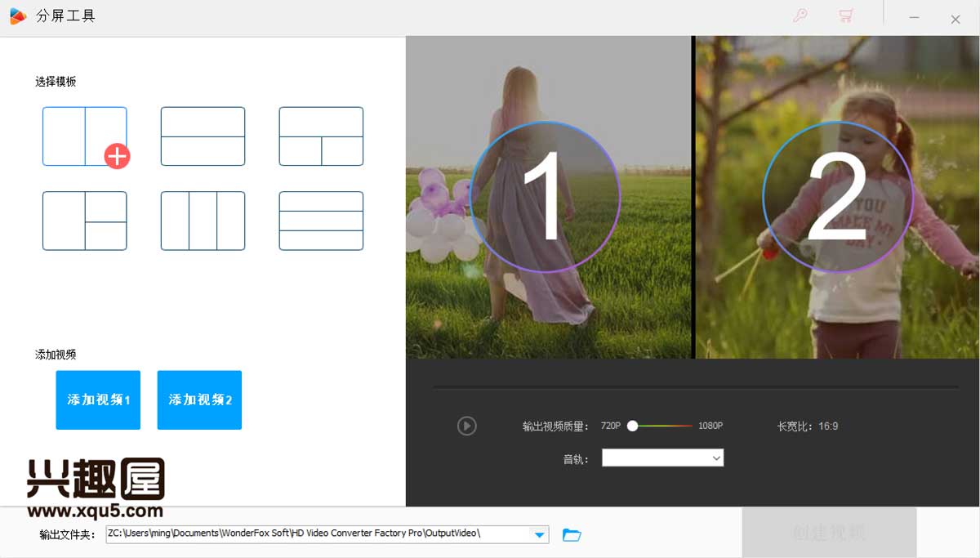Click the output video quality slider handle
The height and width of the screenshot is (558, 980).
pos(632,426)
